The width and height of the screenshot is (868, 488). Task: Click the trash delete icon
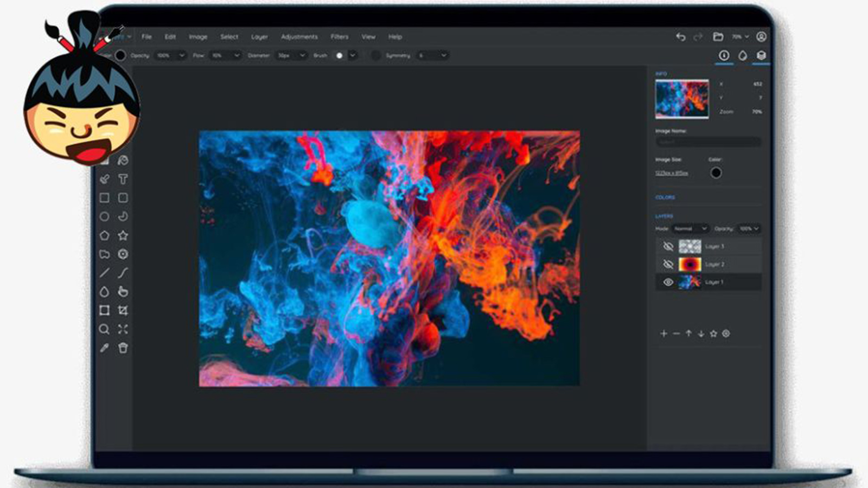[123, 348]
